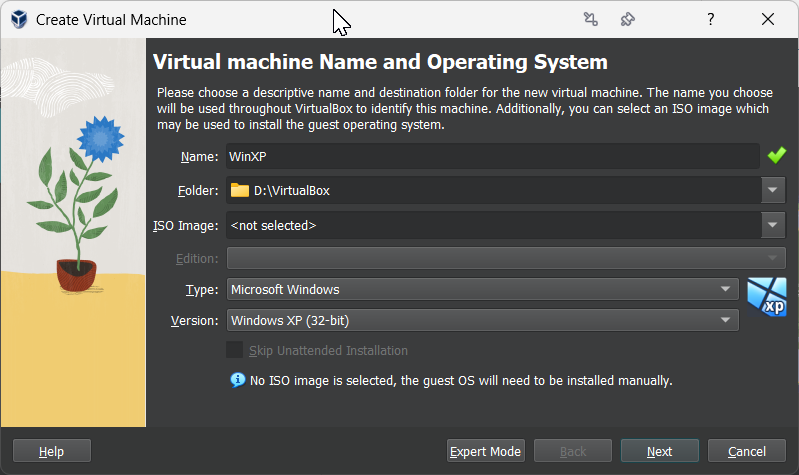The height and width of the screenshot is (475, 799).
Task: Click the pin icon in title bar
Action: [x=627, y=19]
